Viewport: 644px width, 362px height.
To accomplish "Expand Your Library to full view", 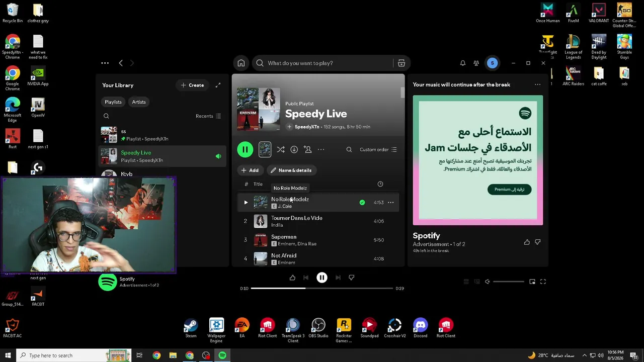I will pyautogui.click(x=218, y=85).
